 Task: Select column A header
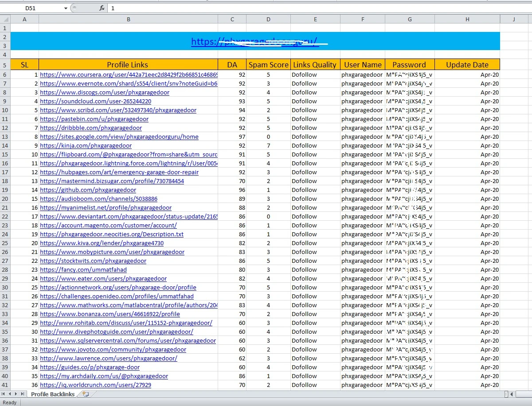pyautogui.click(x=24, y=19)
